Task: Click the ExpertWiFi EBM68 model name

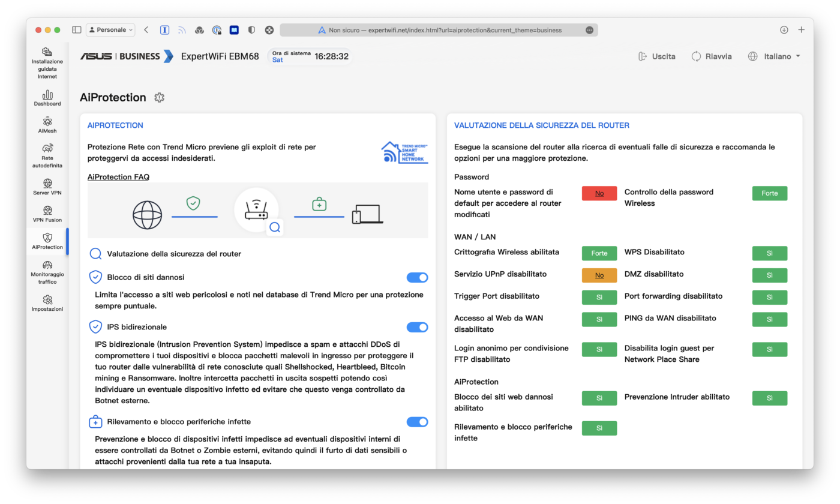Action: [220, 56]
